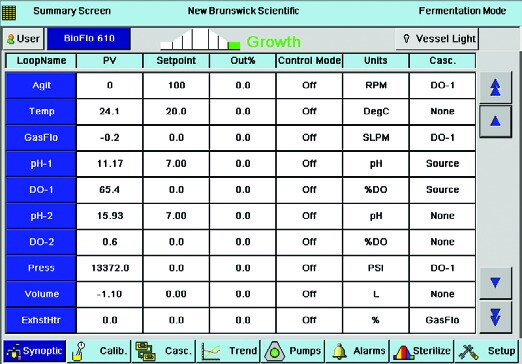Click the Agit cascade cell DO-1
Viewport: 522px width, 364px height.
[442, 86]
